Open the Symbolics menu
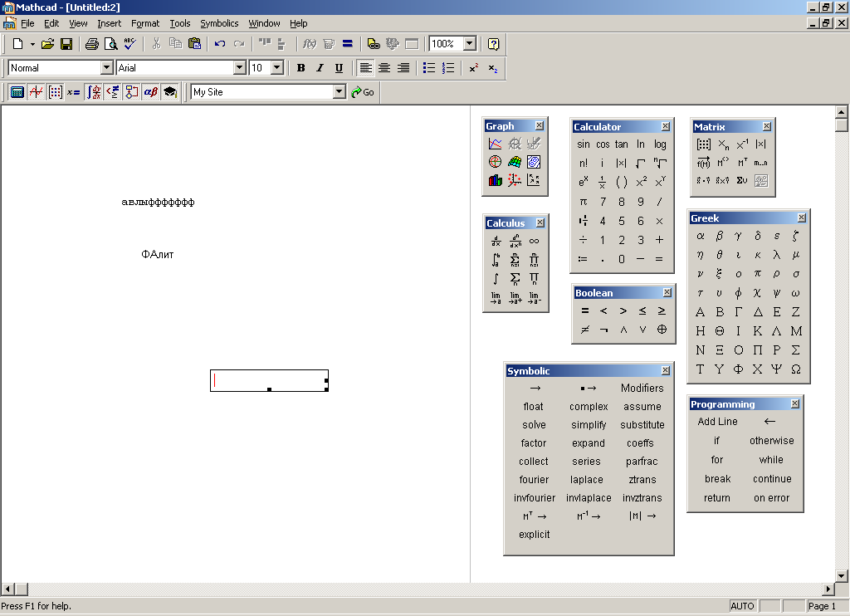Screen dimensions: 850x616 [x=219, y=23]
